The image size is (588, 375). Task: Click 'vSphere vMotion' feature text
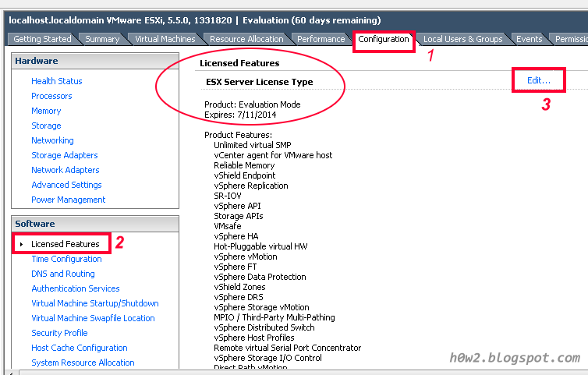coord(246,256)
